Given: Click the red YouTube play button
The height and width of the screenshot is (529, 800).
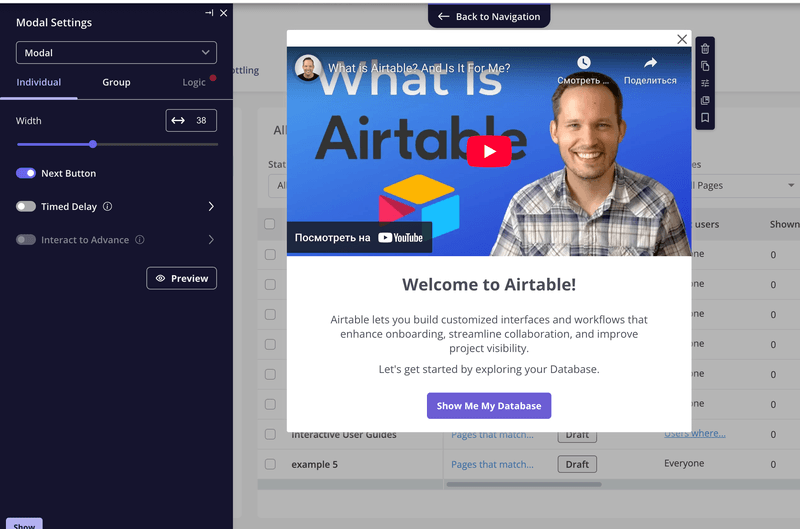Looking at the screenshot, I should [489, 151].
